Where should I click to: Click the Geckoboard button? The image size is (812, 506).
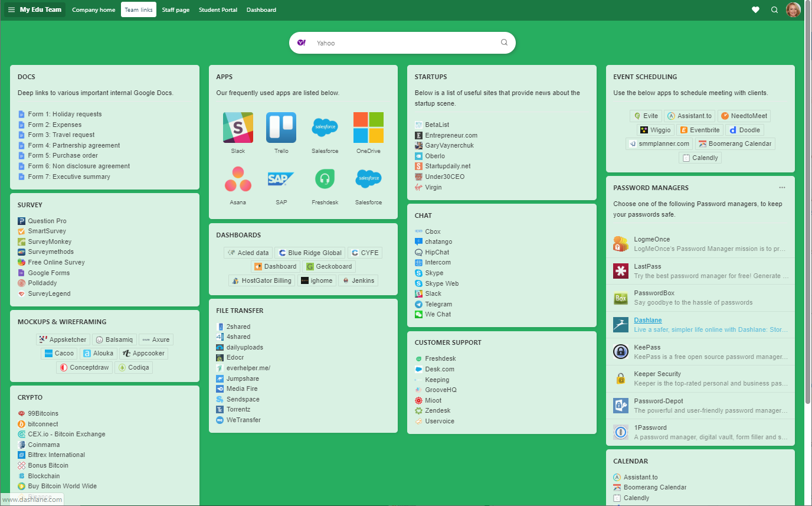pos(329,266)
